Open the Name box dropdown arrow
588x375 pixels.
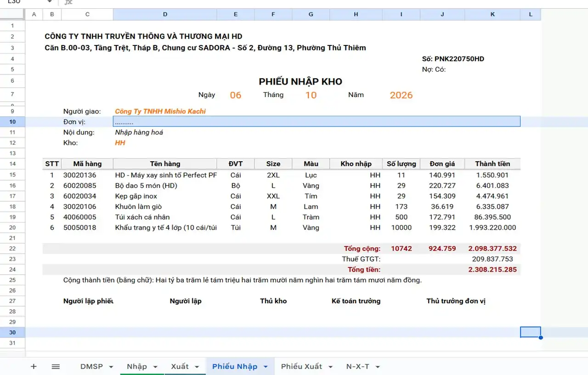pyautogui.click(x=49, y=2)
